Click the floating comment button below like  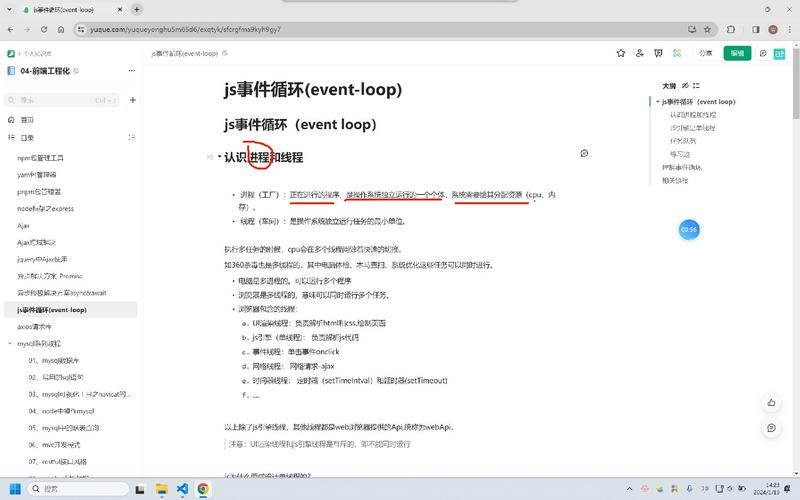771,428
